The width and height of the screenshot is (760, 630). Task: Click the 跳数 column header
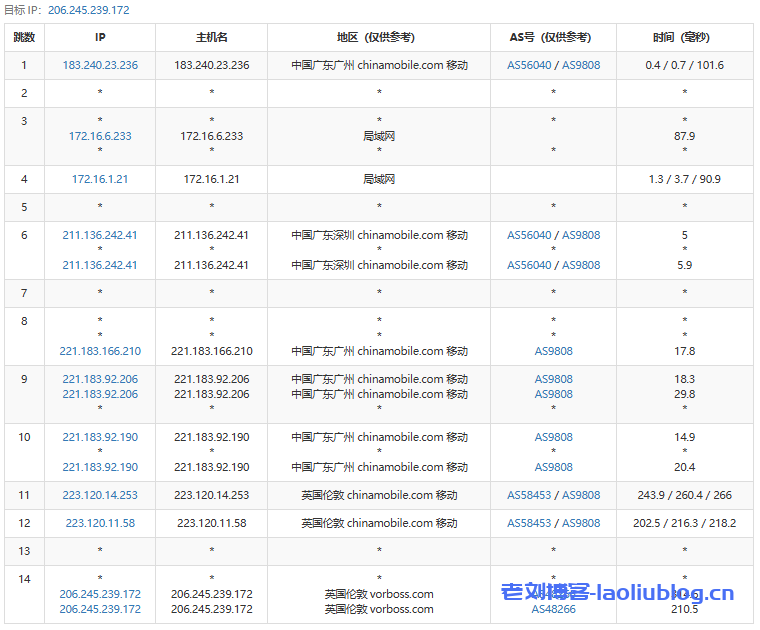click(x=24, y=37)
